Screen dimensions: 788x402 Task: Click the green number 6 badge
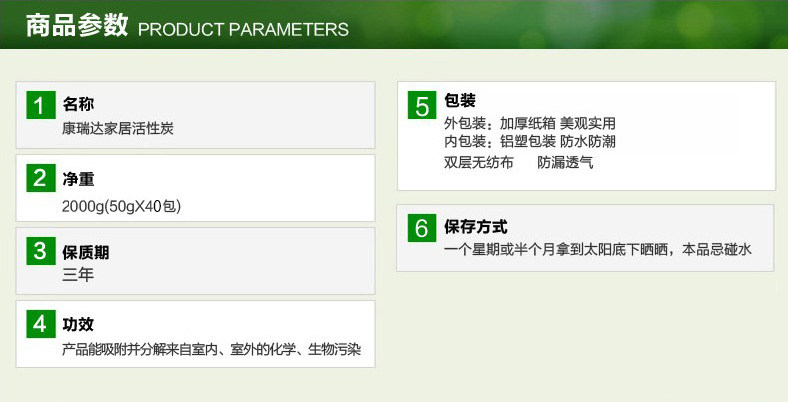point(422,228)
